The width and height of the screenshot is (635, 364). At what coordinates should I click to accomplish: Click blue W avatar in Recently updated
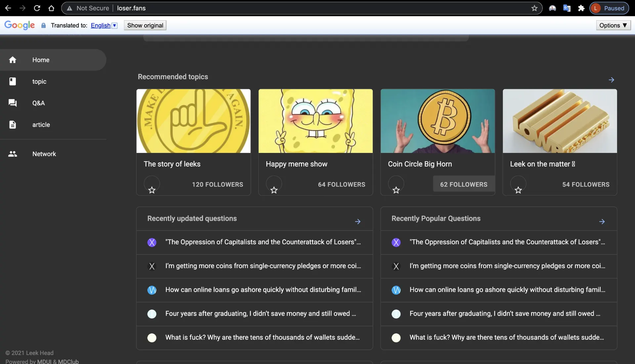[x=152, y=290]
